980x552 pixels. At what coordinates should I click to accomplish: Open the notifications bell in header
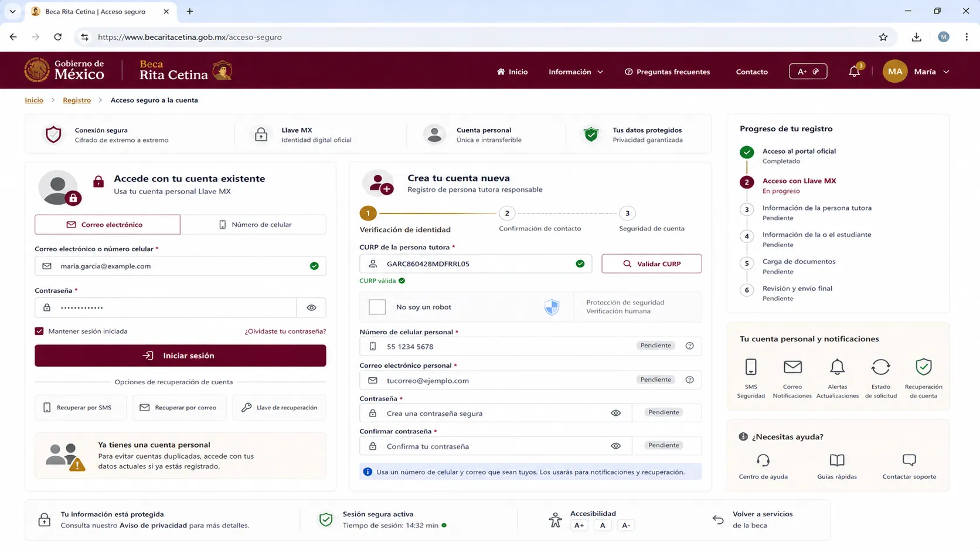[855, 71]
